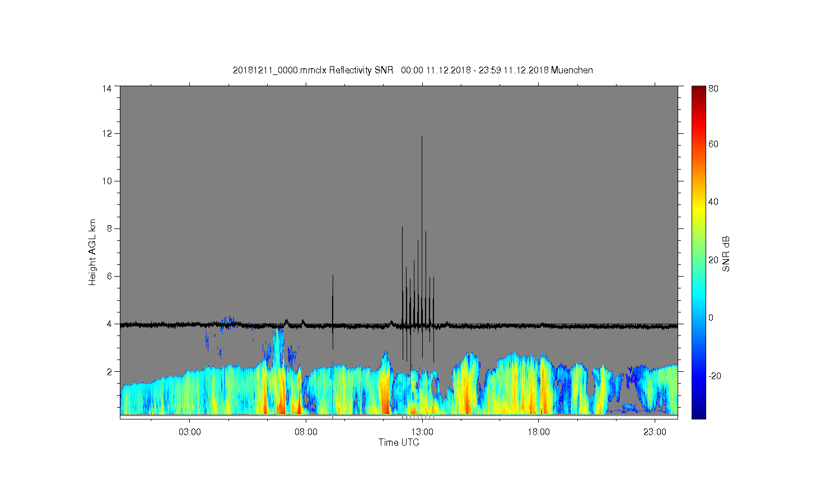Image resolution: width=840 pixels, height=504 pixels.
Task: Click the colorbar value label -20
Action: [x=715, y=375]
